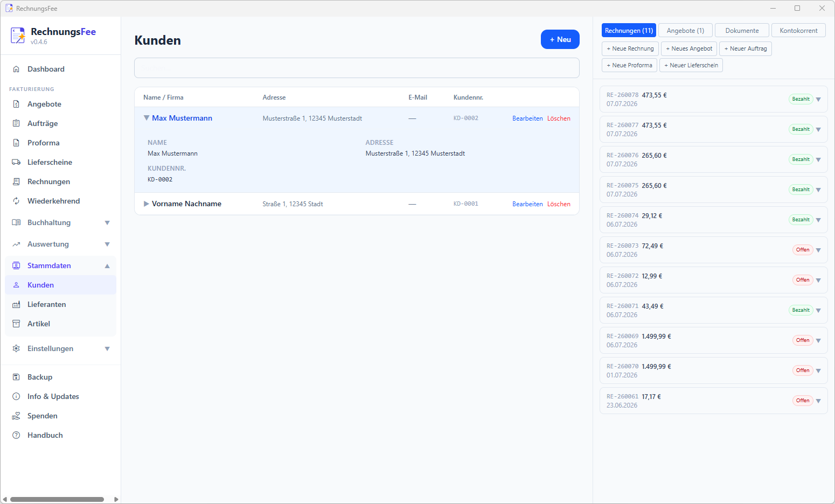Click Bearbeiten for Vorname Nachname
The height and width of the screenshot is (504, 835).
click(x=527, y=204)
